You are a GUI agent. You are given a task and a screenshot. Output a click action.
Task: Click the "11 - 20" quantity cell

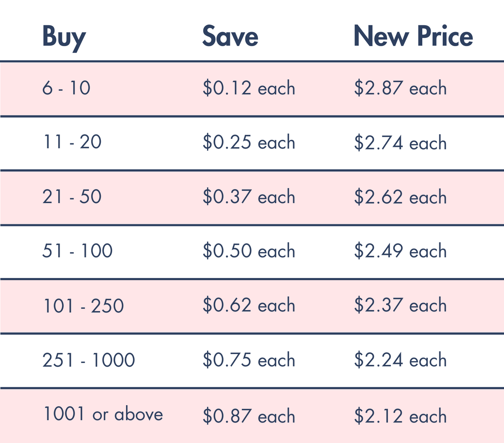(x=72, y=142)
